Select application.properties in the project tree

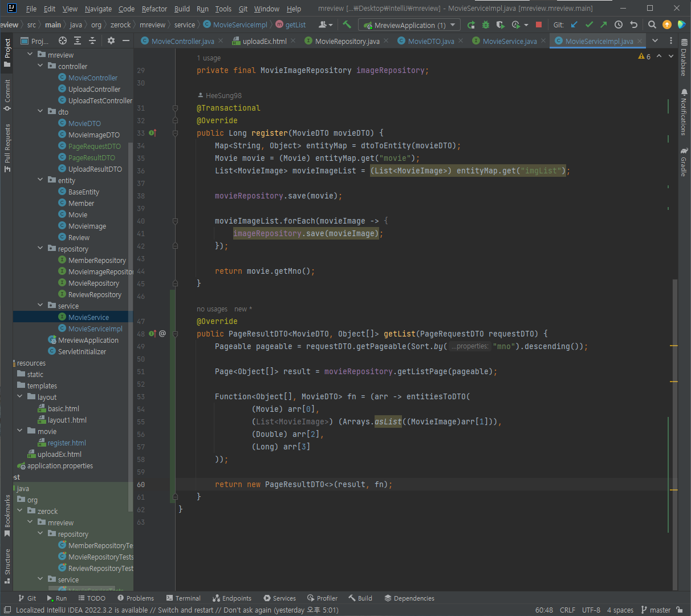[60, 465]
